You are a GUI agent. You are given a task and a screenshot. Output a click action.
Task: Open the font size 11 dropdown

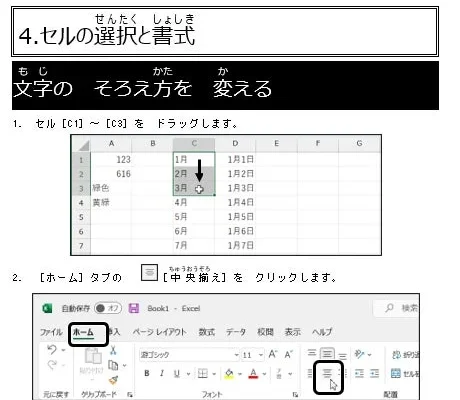pyautogui.click(x=261, y=355)
